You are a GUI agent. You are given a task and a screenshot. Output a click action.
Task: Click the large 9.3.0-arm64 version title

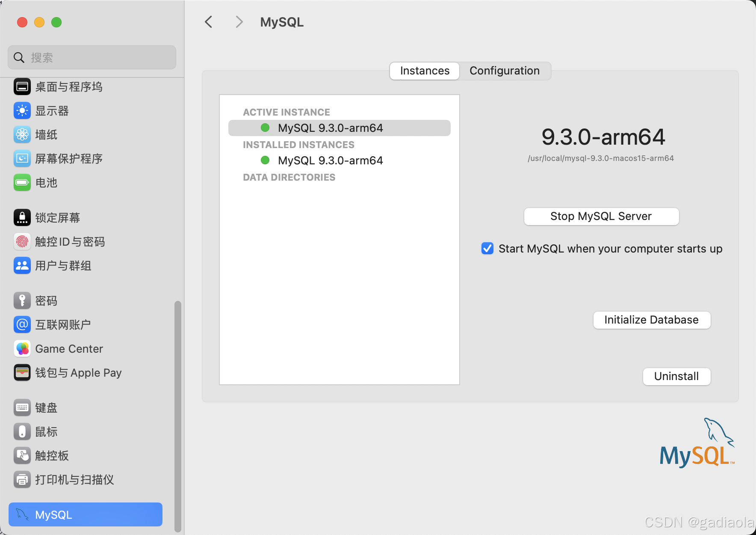tap(603, 137)
